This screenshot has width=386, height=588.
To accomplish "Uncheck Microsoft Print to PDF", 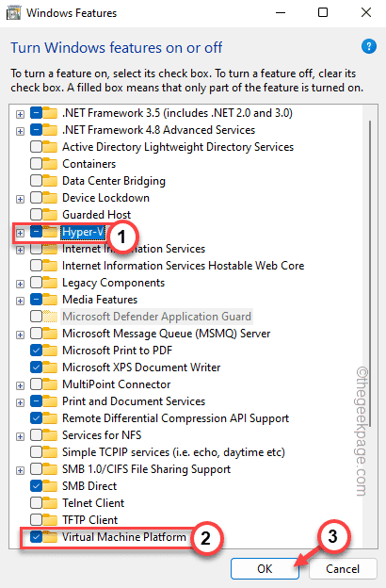I will [36, 351].
